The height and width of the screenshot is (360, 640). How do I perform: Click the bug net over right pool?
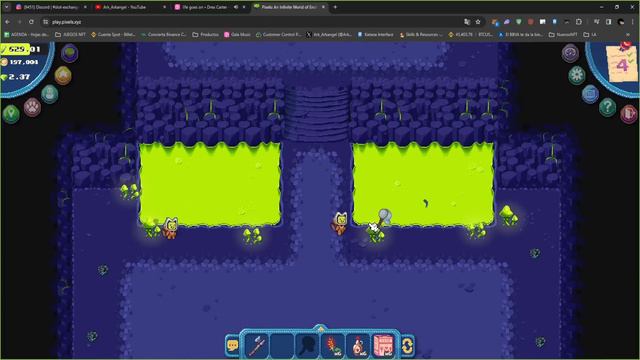384,216
